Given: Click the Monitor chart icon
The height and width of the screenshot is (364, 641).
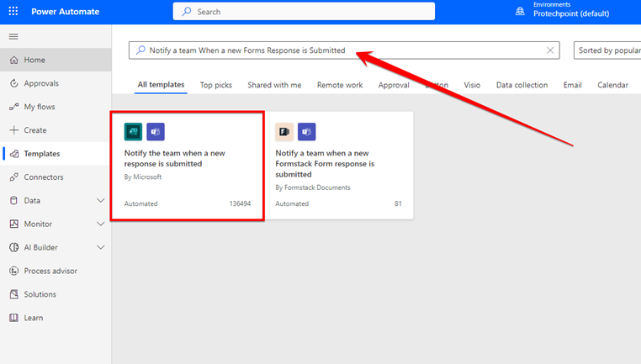Looking at the screenshot, I should [14, 224].
